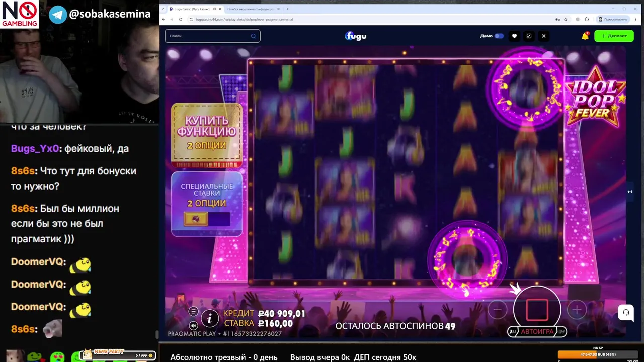Open the browser tab search dropdown

[163, 9]
